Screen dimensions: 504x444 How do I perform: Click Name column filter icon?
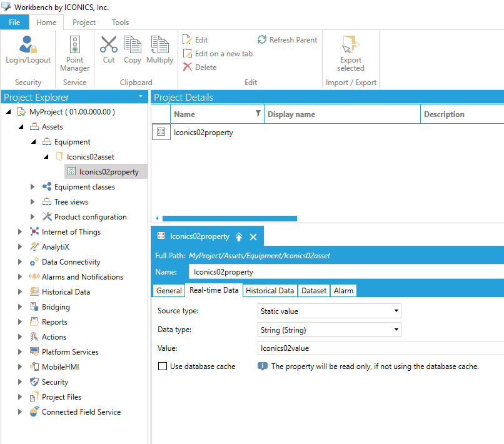pyautogui.click(x=258, y=113)
